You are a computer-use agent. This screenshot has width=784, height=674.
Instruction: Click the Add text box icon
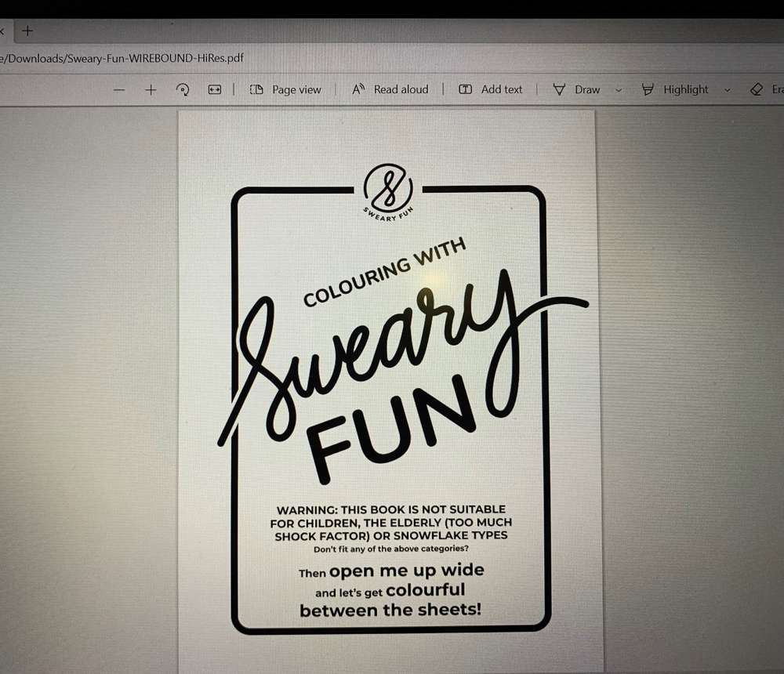point(465,89)
